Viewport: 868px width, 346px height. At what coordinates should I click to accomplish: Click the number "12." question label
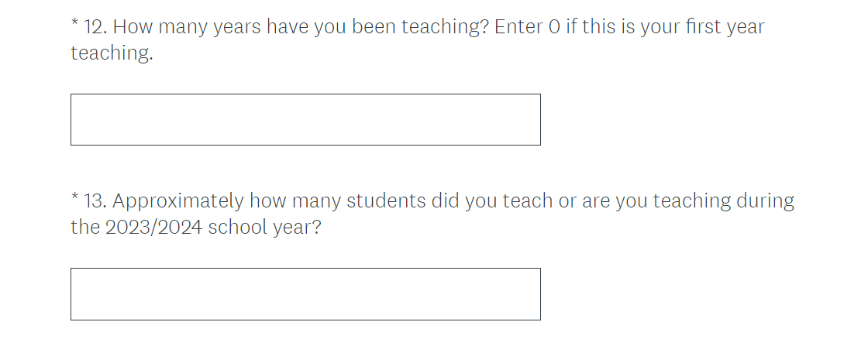(96, 27)
